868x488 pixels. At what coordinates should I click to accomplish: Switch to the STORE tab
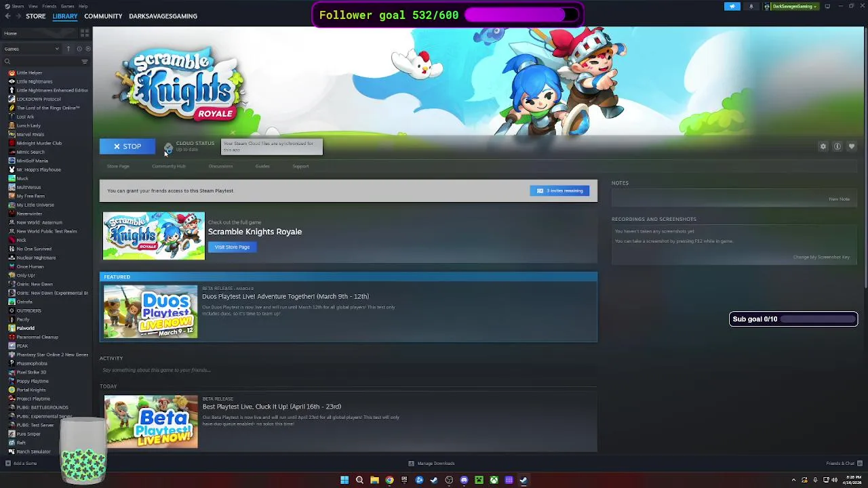36,16
